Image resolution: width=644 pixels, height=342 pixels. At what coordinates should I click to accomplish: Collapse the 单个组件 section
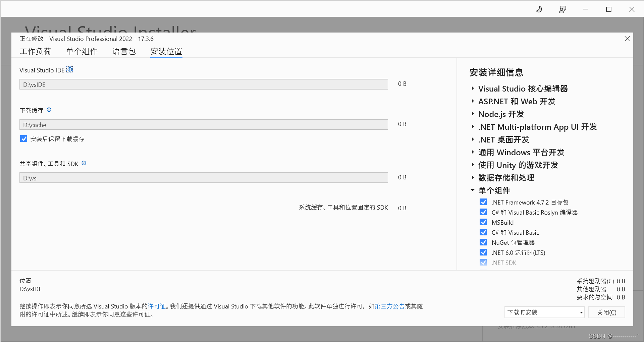(473, 190)
